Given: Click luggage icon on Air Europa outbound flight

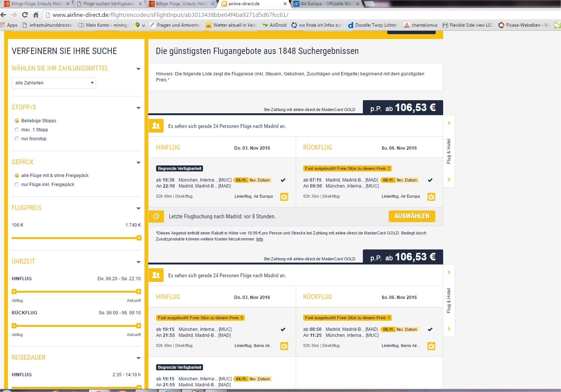Looking at the screenshot, I should pyautogui.click(x=284, y=197).
